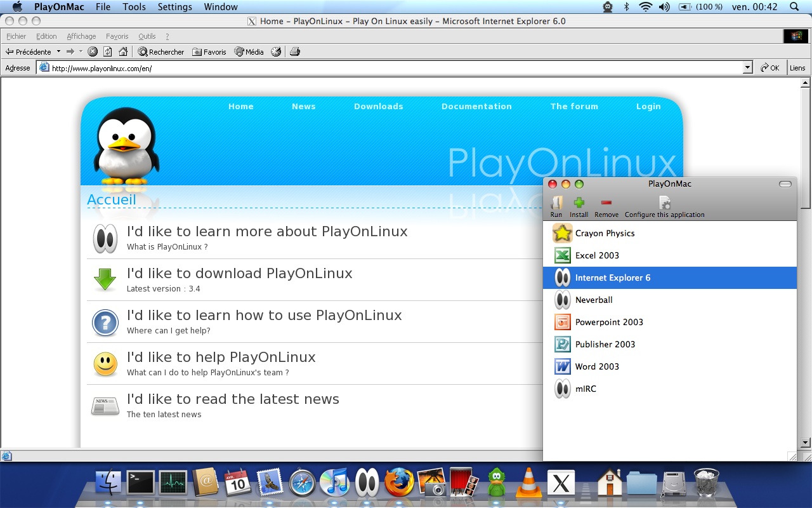Click Run icon in PlayOnMac toolbar

(x=556, y=203)
